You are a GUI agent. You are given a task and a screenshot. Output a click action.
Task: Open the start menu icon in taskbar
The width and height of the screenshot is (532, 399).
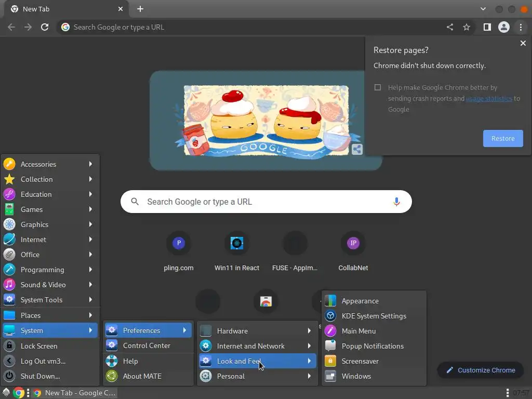6,393
